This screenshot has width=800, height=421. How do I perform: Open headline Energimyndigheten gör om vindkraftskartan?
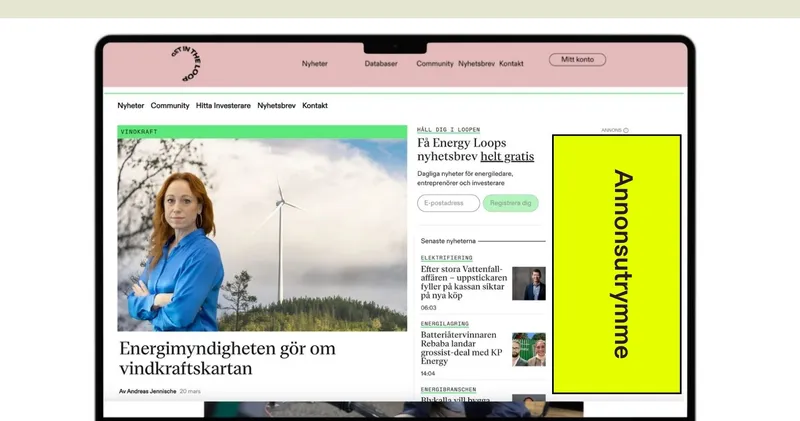(228, 358)
